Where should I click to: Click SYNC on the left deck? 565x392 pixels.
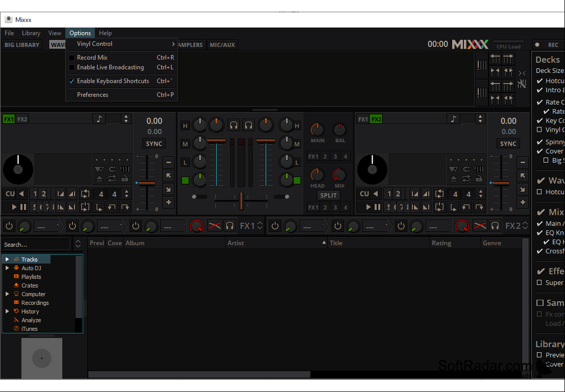pos(154,144)
